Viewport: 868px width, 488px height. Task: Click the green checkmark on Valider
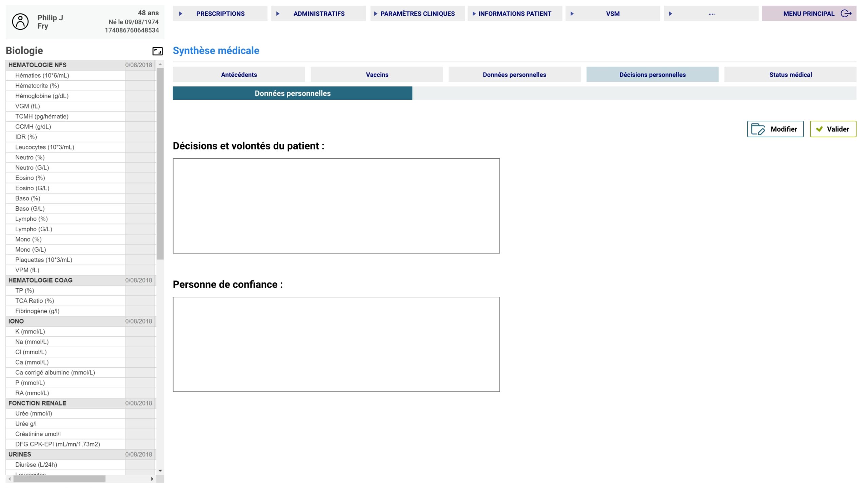tap(819, 129)
